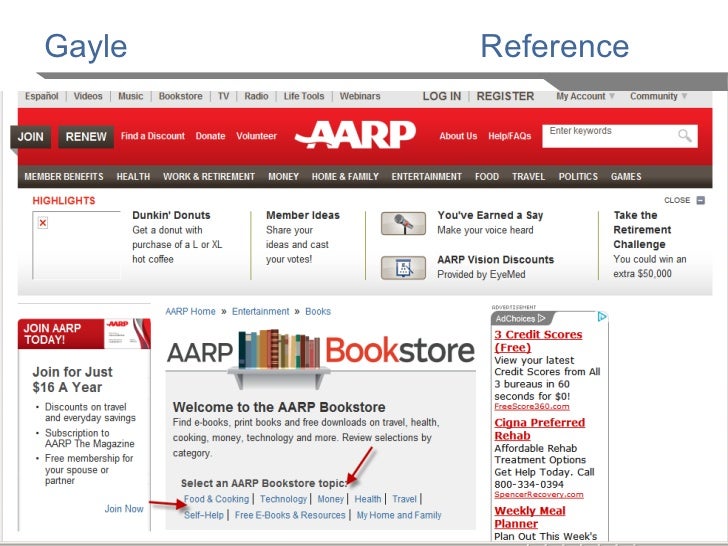Open the WORK & RETIREMENT menu
Screen dimensions: 728x546
click(209, 177)
